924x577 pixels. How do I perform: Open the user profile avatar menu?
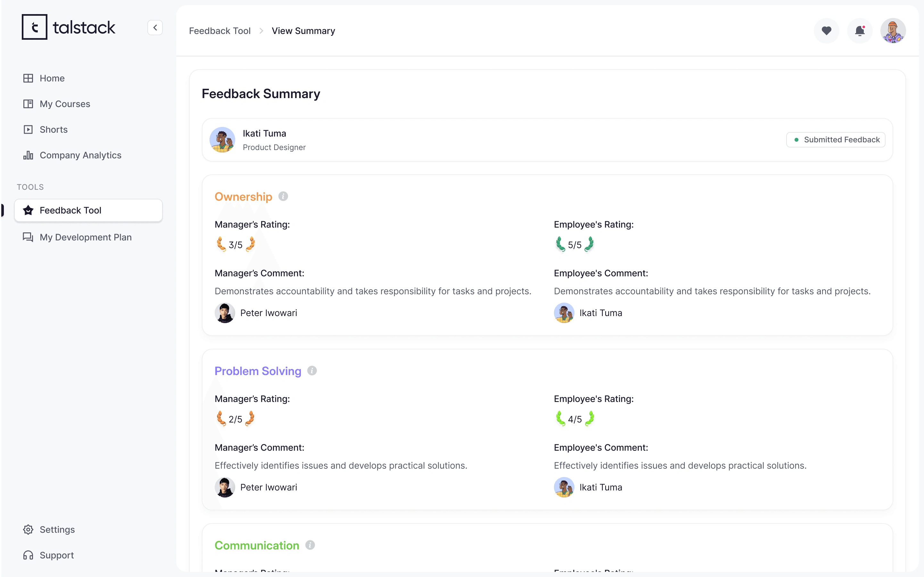tap(893, 30)
